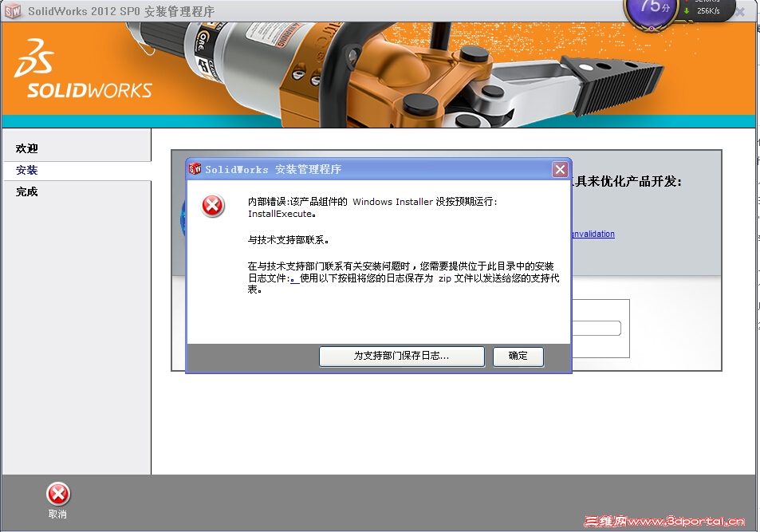
Task: Click 为支持部门保存日志... button
Action: coord(401,357)
